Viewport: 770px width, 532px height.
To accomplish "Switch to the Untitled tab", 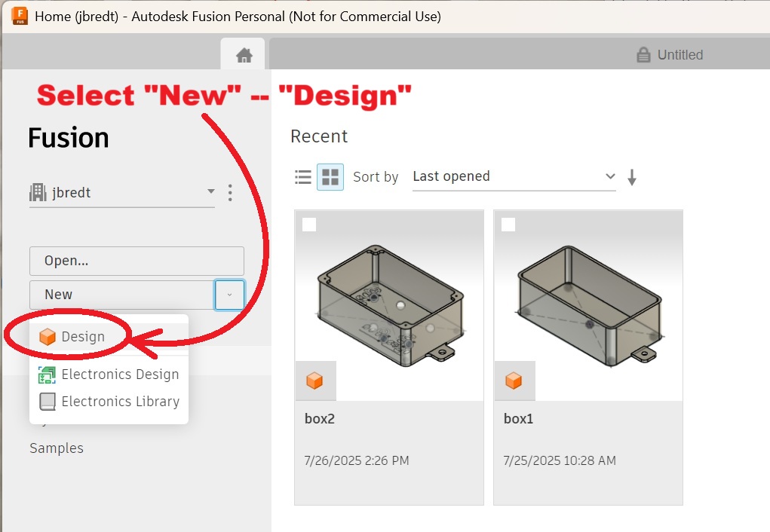I will 670,55.
